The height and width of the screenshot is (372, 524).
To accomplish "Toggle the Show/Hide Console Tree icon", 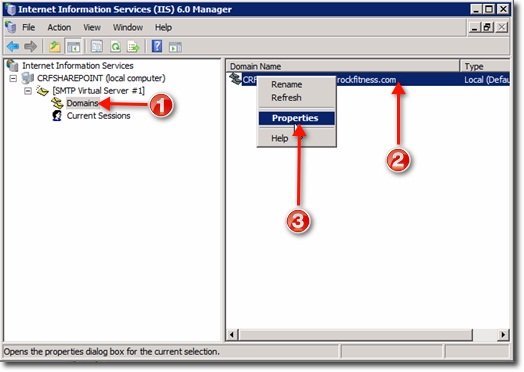I will [x=74, y=46].
